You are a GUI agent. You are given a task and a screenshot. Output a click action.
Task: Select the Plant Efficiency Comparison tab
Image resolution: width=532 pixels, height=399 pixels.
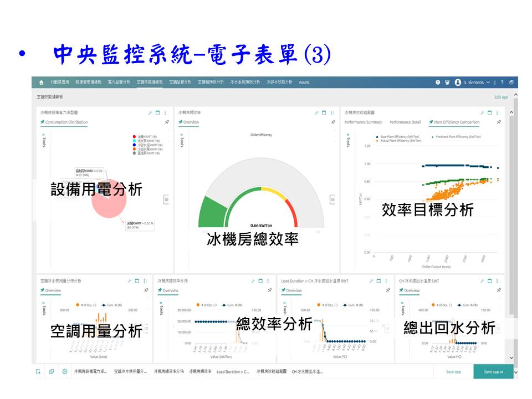click(454, 122)
